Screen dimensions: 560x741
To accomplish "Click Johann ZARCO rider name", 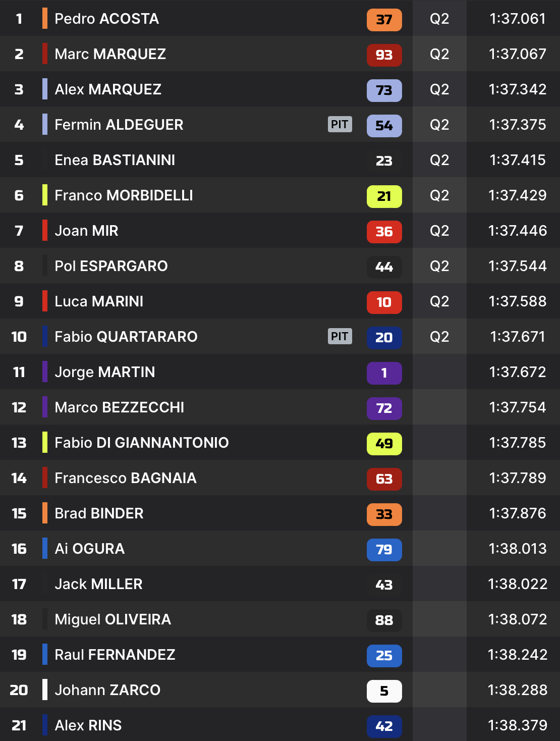I will [x=107, y=690].
